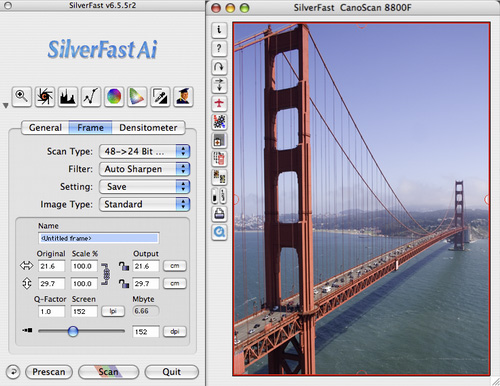Open the global color correction wheel

pyautogui.click(x=114, y=97)
